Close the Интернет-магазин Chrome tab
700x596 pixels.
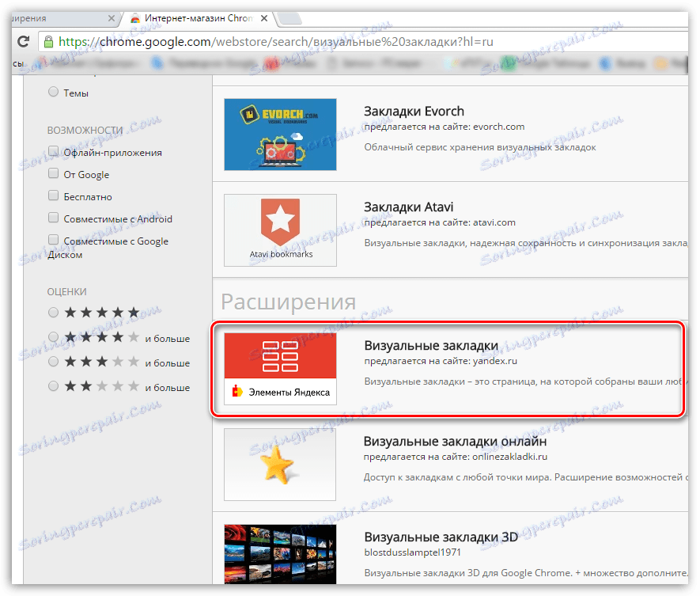pos(264,18)
